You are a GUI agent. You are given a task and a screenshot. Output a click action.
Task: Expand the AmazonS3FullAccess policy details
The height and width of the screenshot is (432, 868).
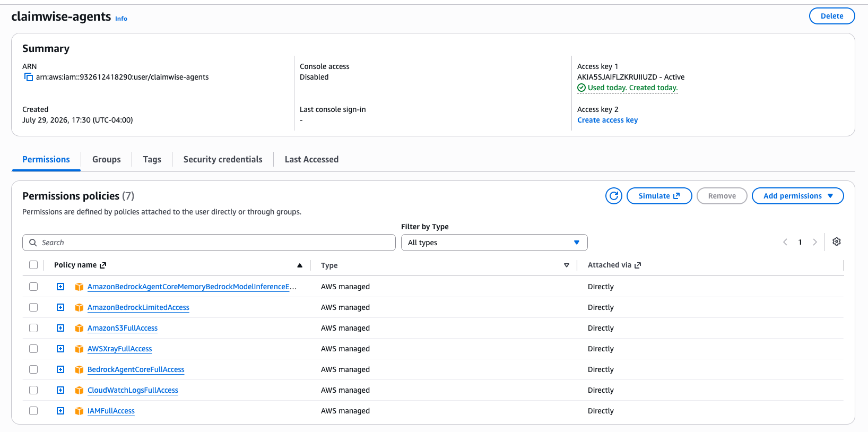60,328
